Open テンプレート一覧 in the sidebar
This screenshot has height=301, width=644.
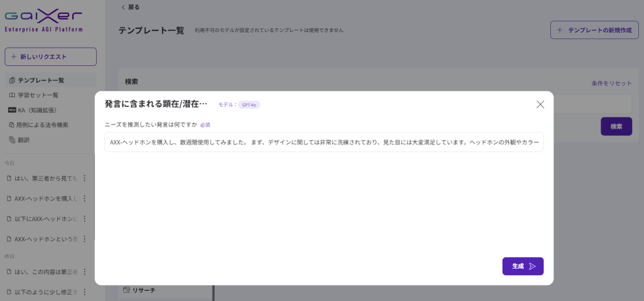[41, 80]
